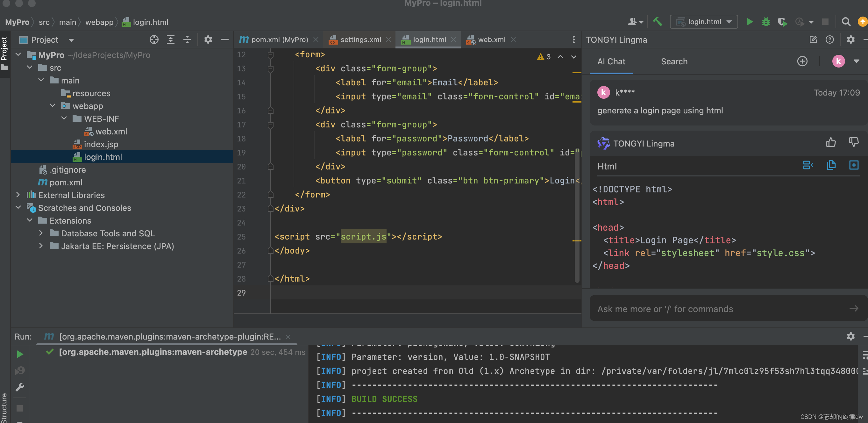The width and height of the screenshot is (868, 423).
Task: Click the Stop square in the toolbar
Action: coord(825,22)
